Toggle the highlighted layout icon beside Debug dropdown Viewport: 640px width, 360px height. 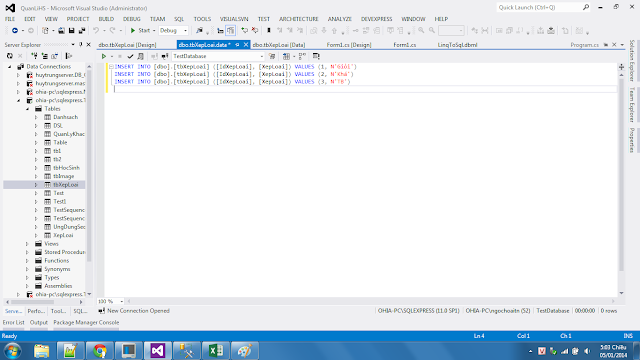point(231,31)
